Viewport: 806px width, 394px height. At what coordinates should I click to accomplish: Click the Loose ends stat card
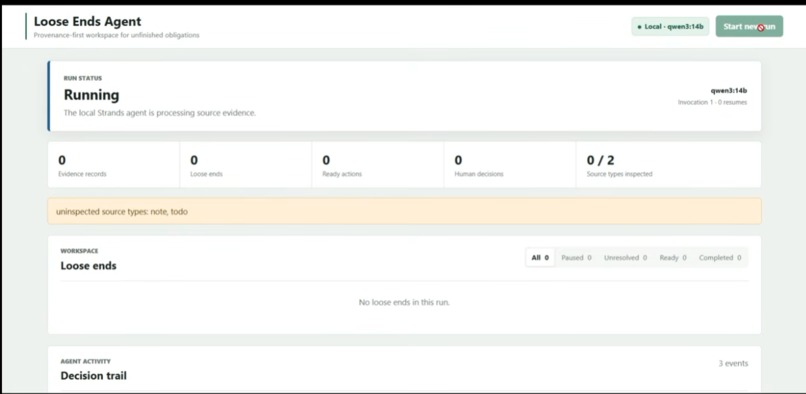tap(246, 165)
